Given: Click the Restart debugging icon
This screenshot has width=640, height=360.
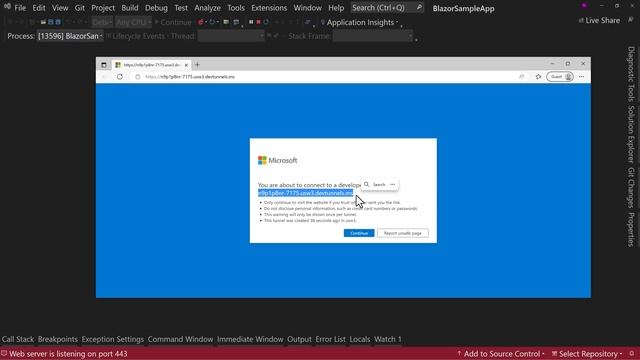Looking at the screenshot, I should click(266, 22).
